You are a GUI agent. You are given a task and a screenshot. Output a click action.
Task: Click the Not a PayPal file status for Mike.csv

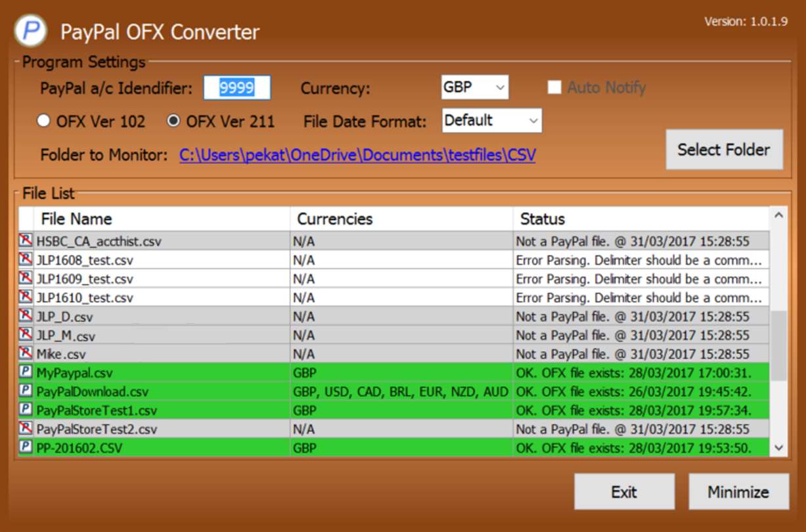tap(633, 354)
